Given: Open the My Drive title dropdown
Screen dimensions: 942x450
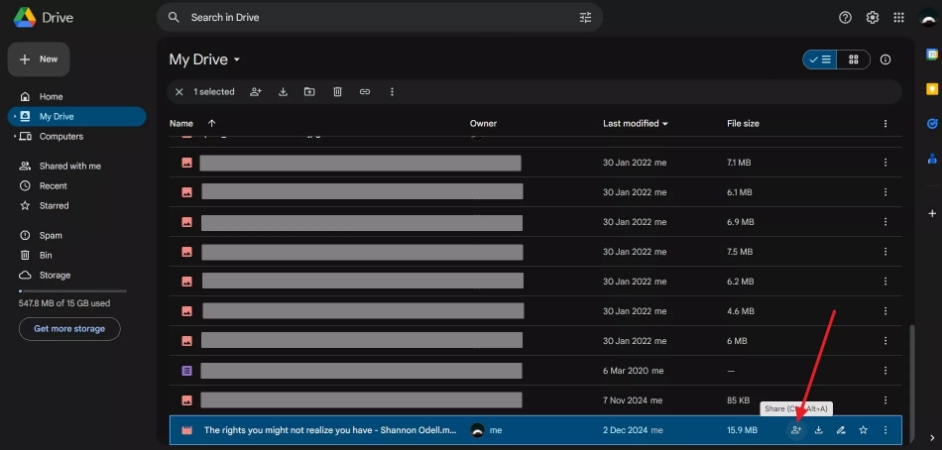Looking at the screenshot, I should coord(205,60).
